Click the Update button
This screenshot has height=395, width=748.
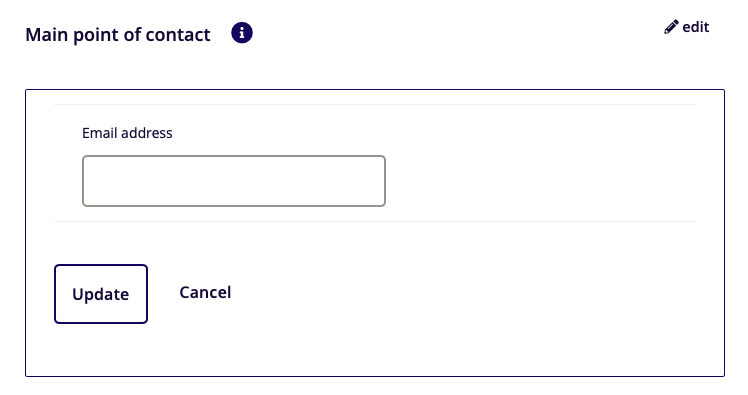point(101,294)
